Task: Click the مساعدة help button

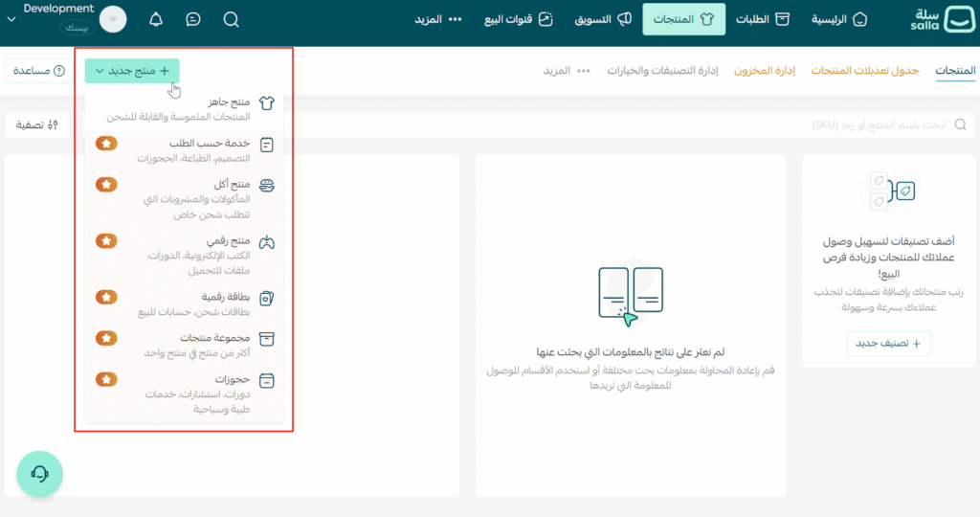Action: [x=38, y=71]
